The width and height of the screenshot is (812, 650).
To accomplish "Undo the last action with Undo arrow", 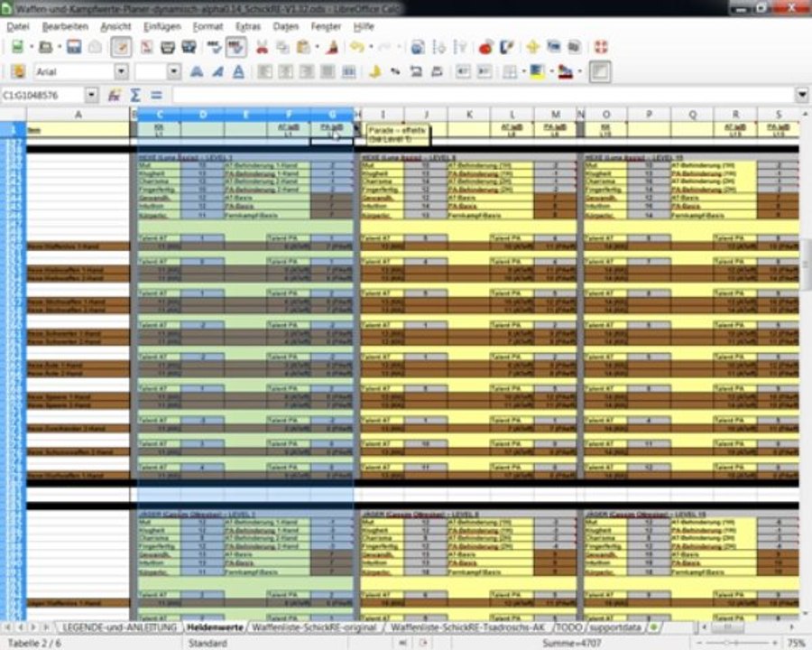I will 356,47.
